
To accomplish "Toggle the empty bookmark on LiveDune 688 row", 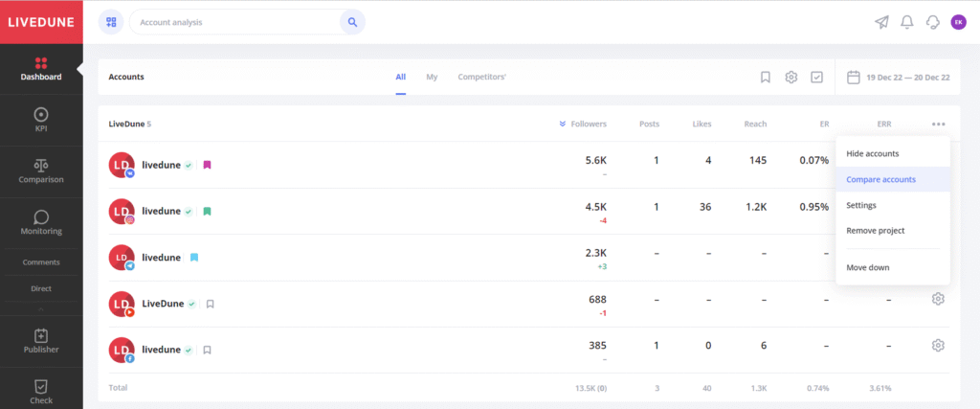I will coord(210,305).
